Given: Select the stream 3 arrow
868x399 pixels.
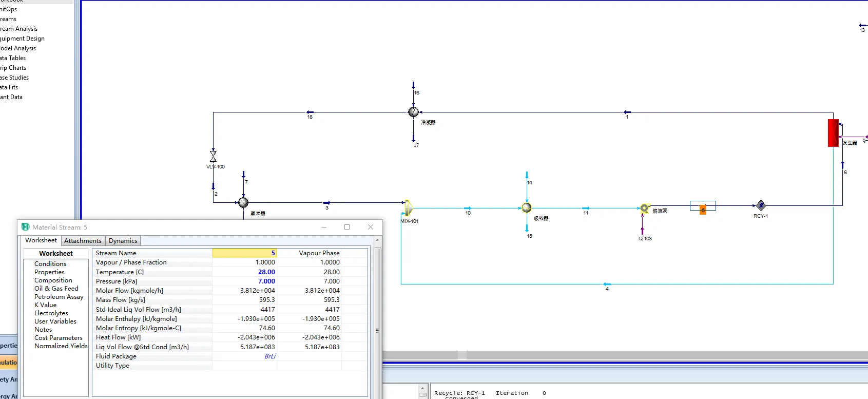Looking at the screenshot, I should [x=327, y=202].
